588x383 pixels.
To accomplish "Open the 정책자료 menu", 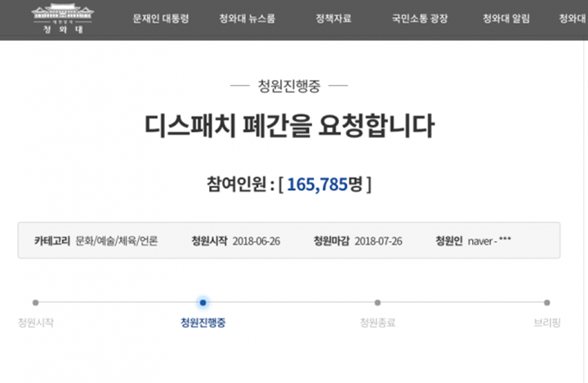I will coord(333,19).
